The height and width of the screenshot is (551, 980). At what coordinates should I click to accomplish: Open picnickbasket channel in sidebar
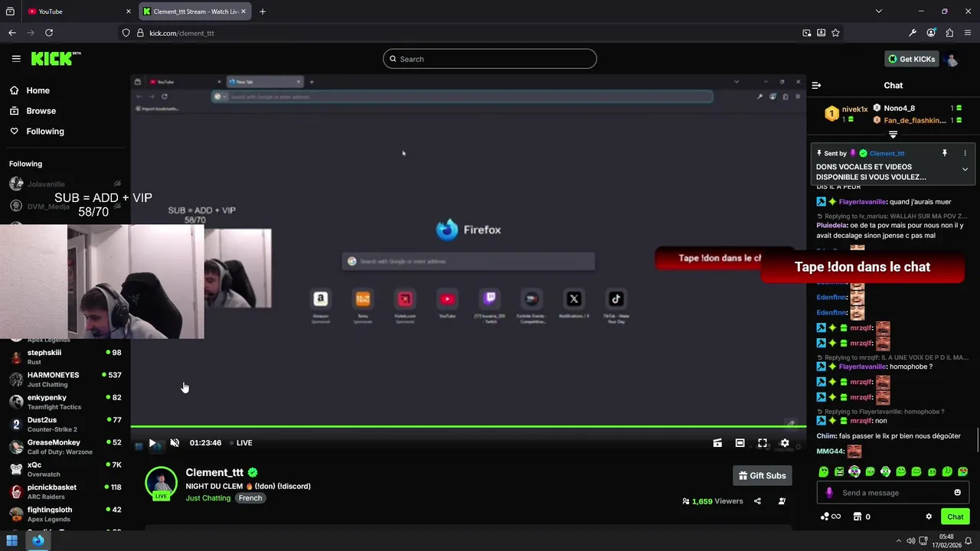click(x=65, y=491)
